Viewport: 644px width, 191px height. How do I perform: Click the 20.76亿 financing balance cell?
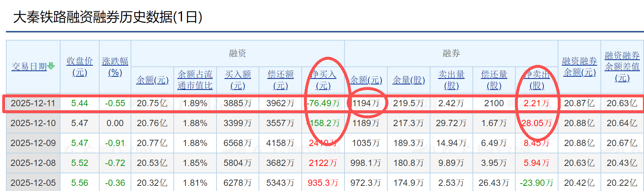(152, 123)
